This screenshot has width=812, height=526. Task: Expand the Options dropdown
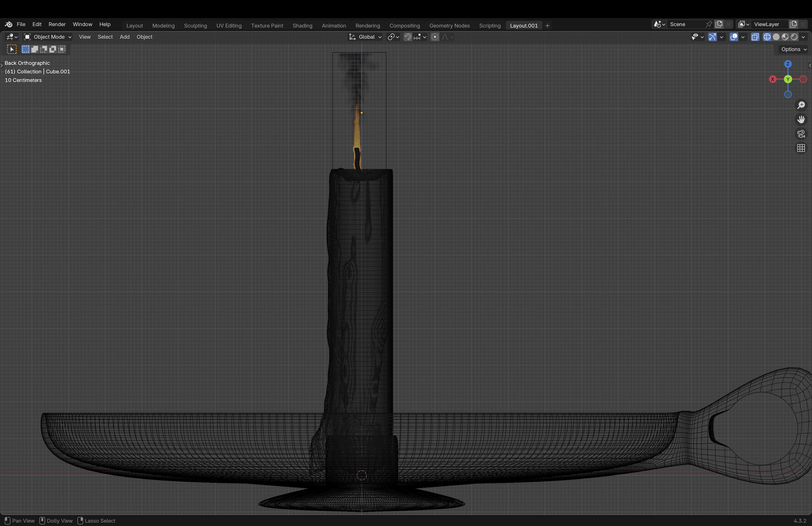[793, 49]
